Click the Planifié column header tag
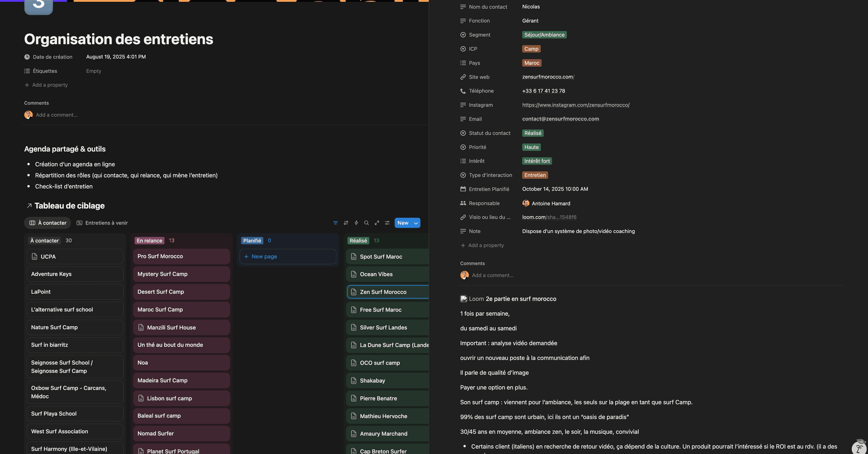868x454 pixels. (x=252, y=241)
